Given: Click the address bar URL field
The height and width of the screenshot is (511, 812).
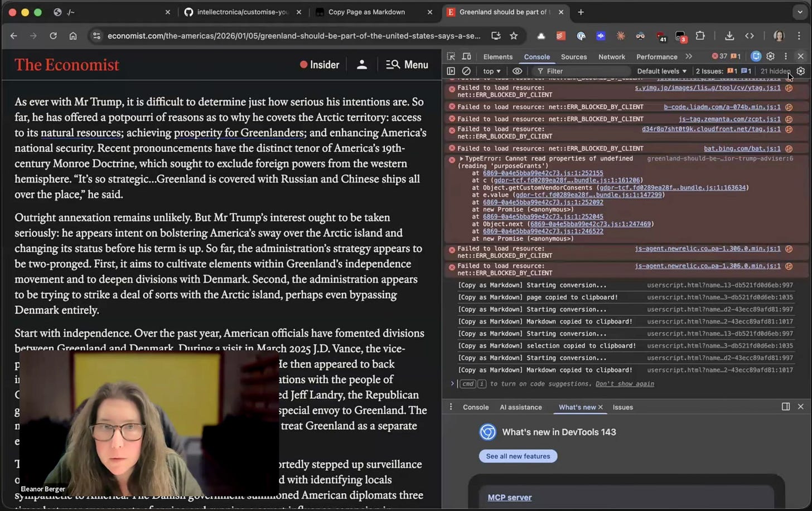Looking at the screenshot, I should (293, 36).
